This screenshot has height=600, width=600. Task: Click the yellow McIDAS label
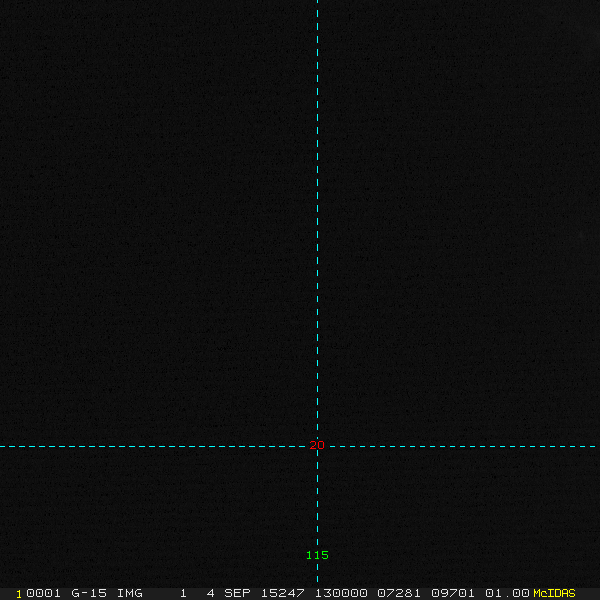pyautogui.click(x=554, y=593)
